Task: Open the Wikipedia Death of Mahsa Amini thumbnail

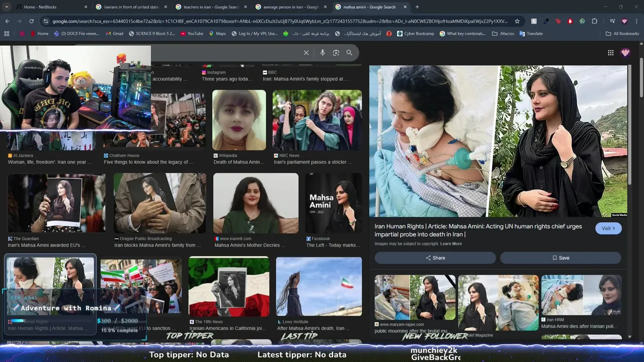Action: (x=239, y=120)
